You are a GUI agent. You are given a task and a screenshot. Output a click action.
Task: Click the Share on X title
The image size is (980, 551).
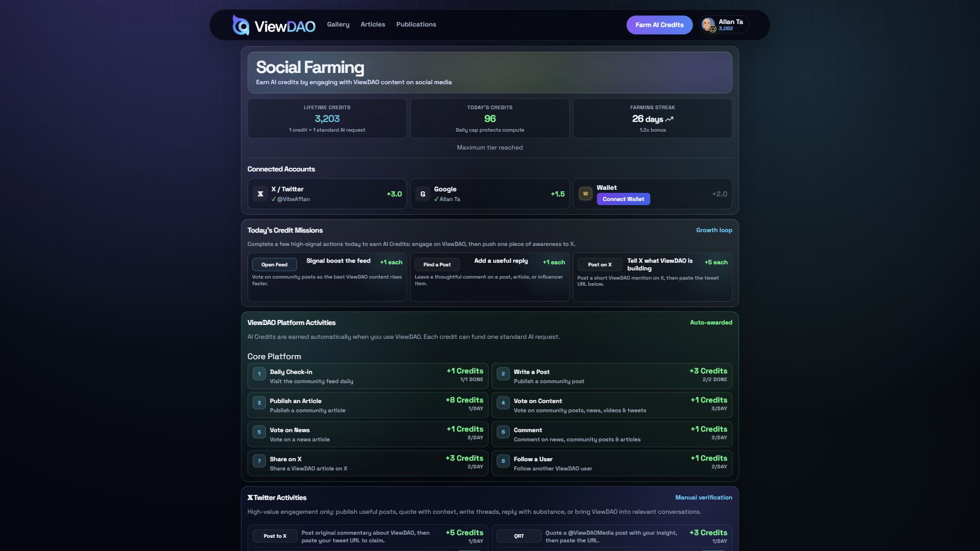tap(285, 459)
